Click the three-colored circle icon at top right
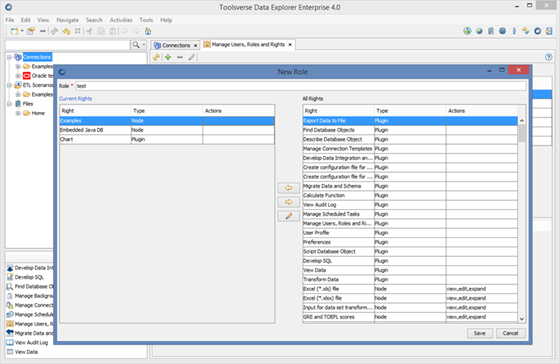 coord(467,31)
